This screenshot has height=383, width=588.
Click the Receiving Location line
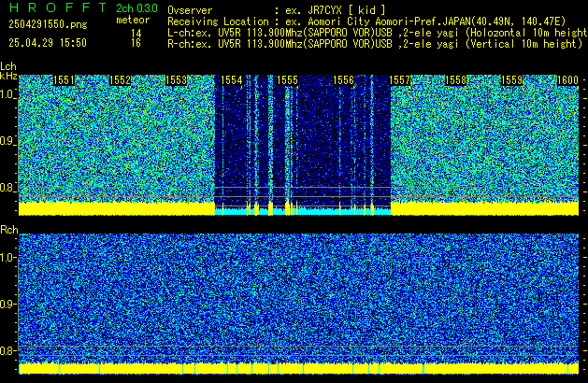click(366, 21)
